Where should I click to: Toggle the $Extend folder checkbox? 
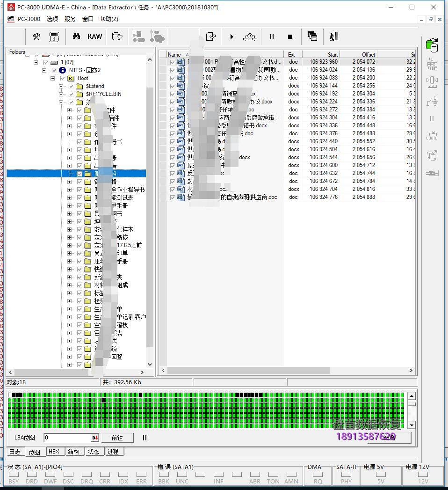pos(71,86)
